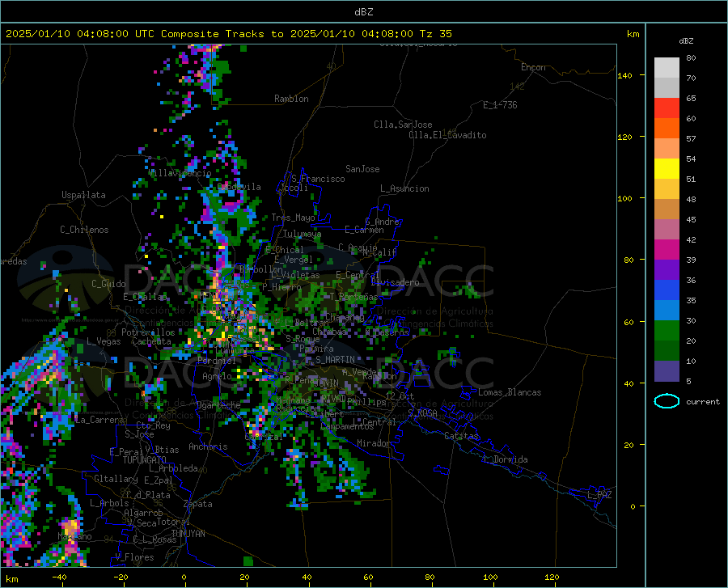
Task: Click the "Perdriel" place label
Action: tap(216, 361)
